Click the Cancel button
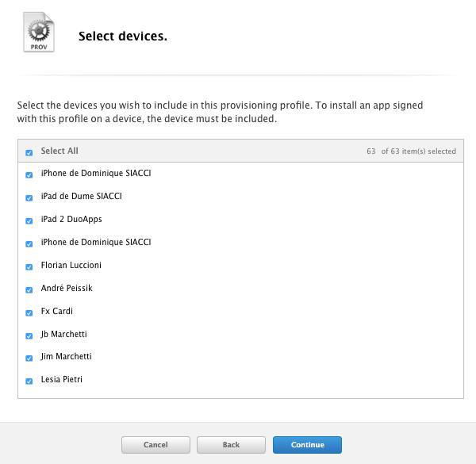 pos(155,445)
